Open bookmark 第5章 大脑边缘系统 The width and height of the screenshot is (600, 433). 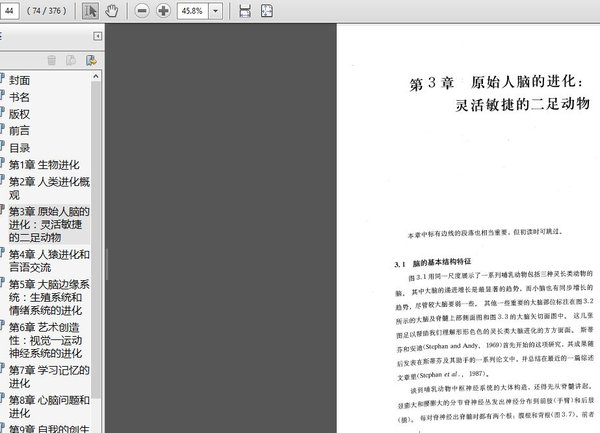click(x=49, y=297)
